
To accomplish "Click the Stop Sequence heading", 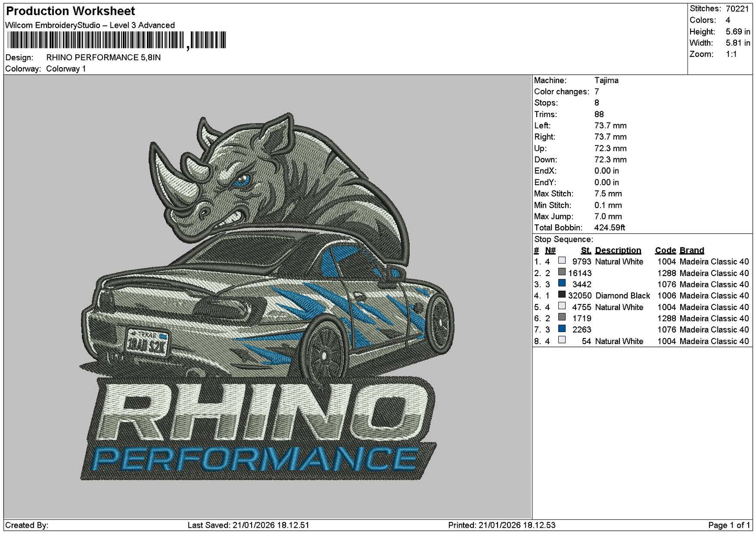I will 563,240.
